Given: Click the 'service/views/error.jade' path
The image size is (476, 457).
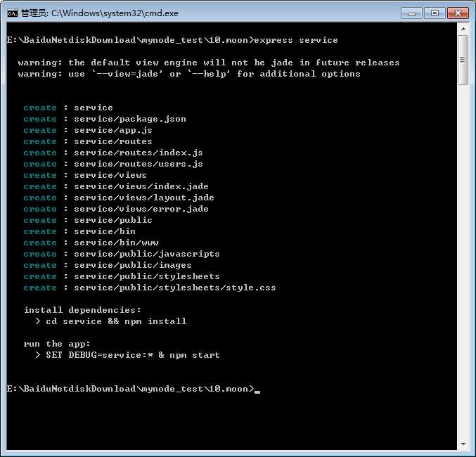Looking at the screenshot, I should tap(141, 209).
